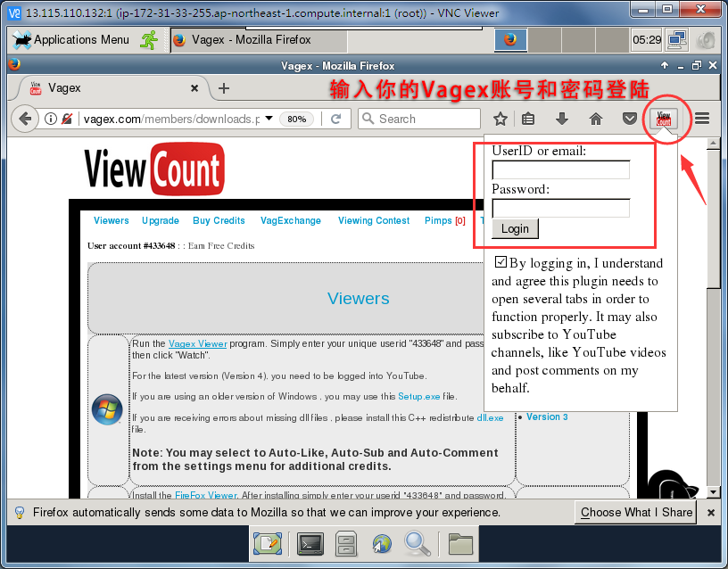Open the VagExchange navigation link

(x=291, y=220)
